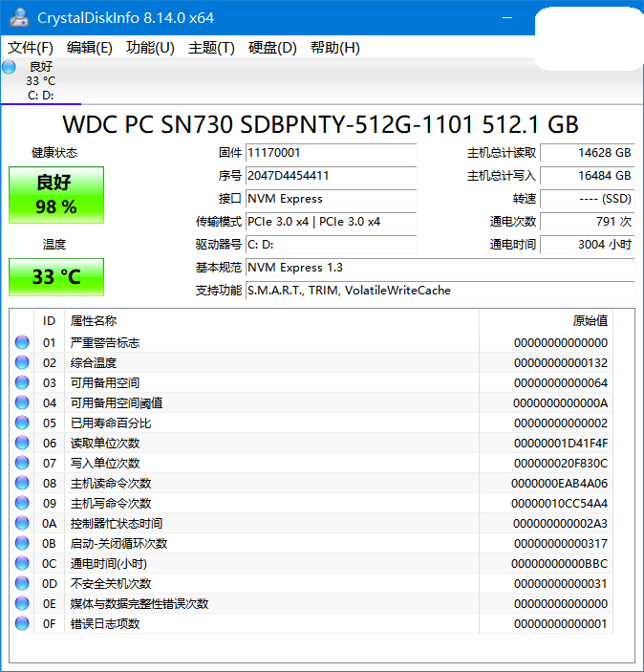This screenshot has width=644, height=672.
Task: Click the power on count 791 次
Action: [x=587, y=222]
